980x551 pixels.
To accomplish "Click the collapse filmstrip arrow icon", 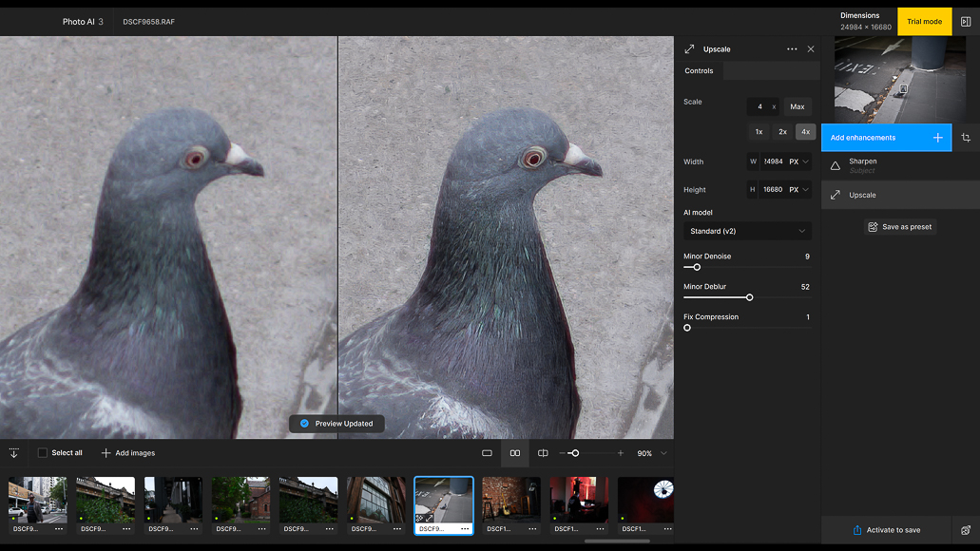I will 13,453.
